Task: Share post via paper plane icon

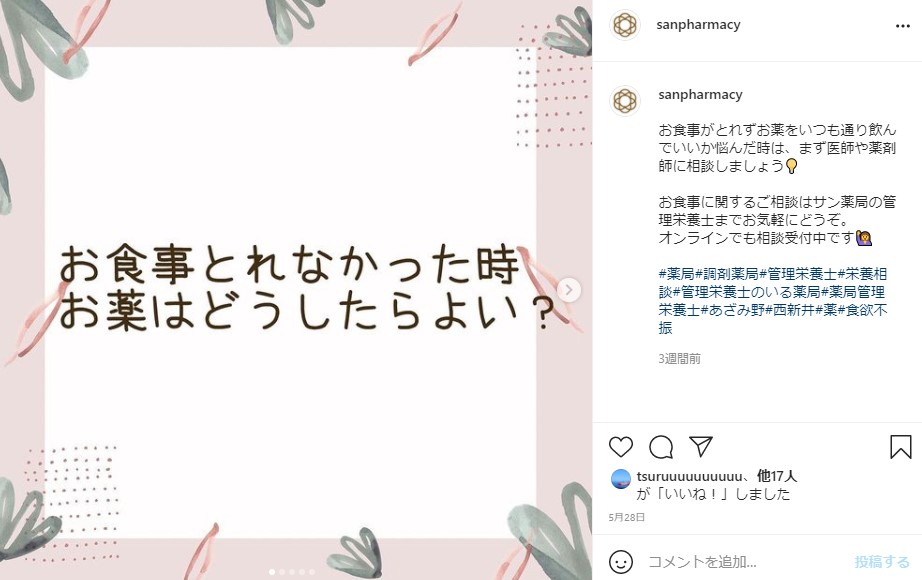Action: coord(701,446)
